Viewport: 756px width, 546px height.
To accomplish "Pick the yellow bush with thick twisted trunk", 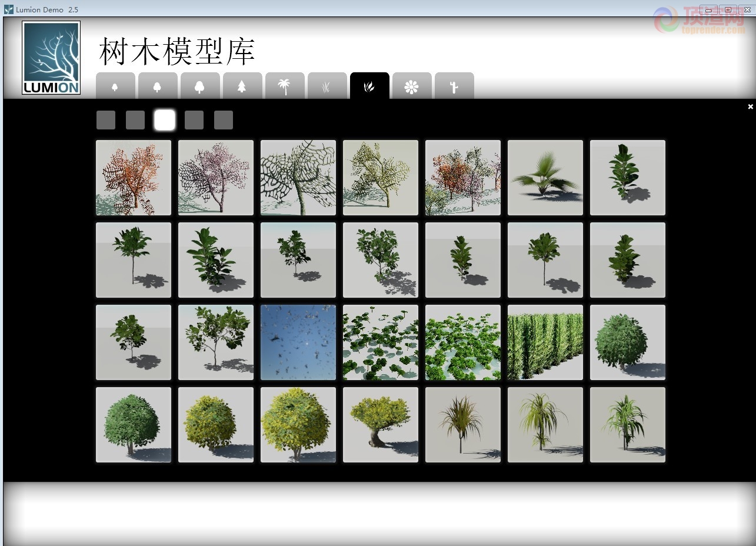I will (x=381, y=425).
